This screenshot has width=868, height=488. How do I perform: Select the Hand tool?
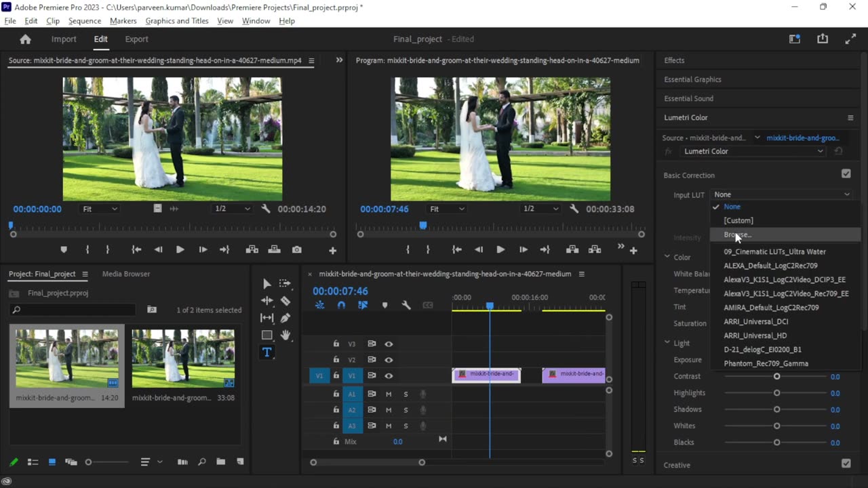coord(285,335)
